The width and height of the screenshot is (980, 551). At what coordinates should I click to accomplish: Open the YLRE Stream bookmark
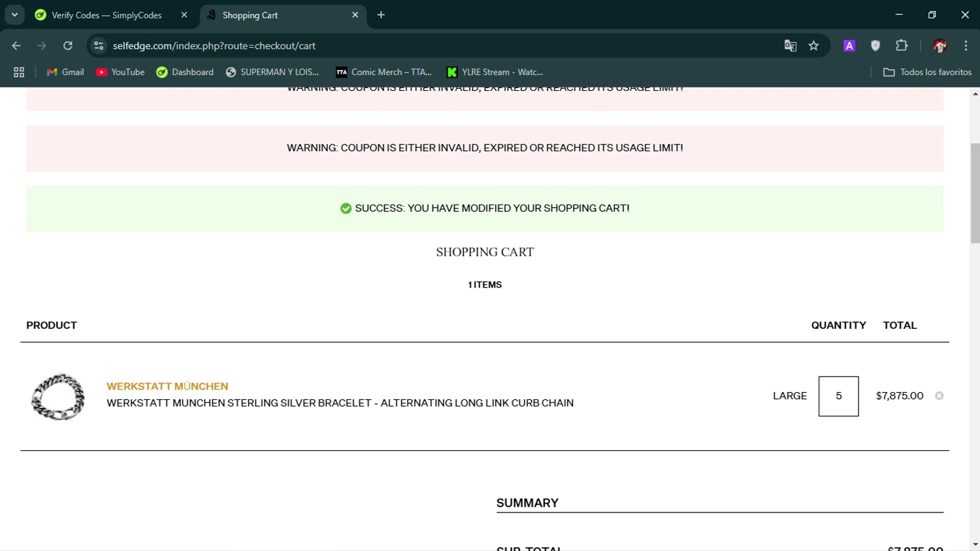point(495,72)
